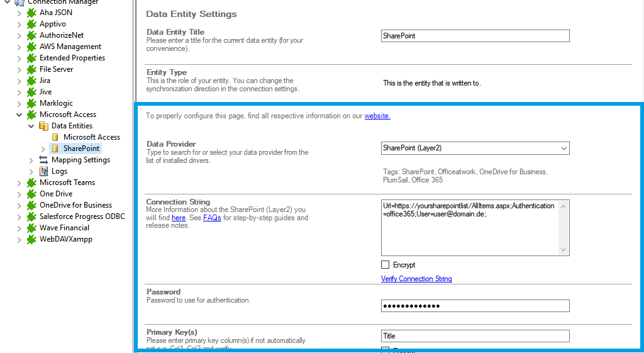644x353 pixels.
Task: Click the Salesforce Progress ODBC icon
Action: tap(31, 216)
